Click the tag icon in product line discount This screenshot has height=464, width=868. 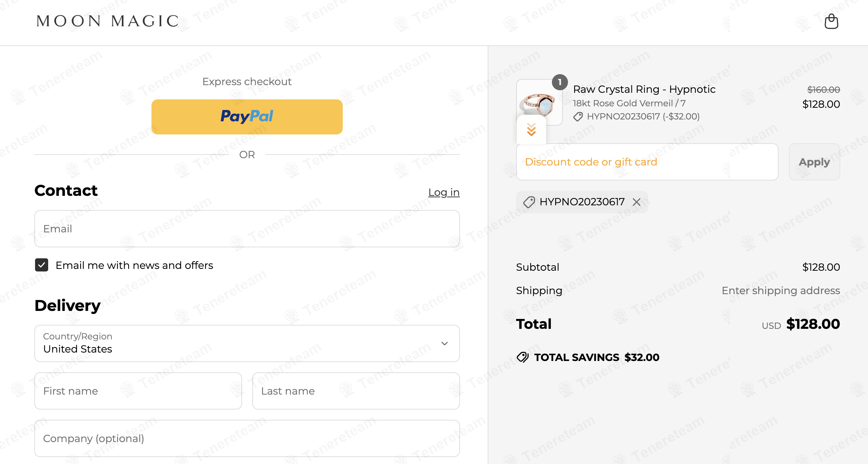578,117
